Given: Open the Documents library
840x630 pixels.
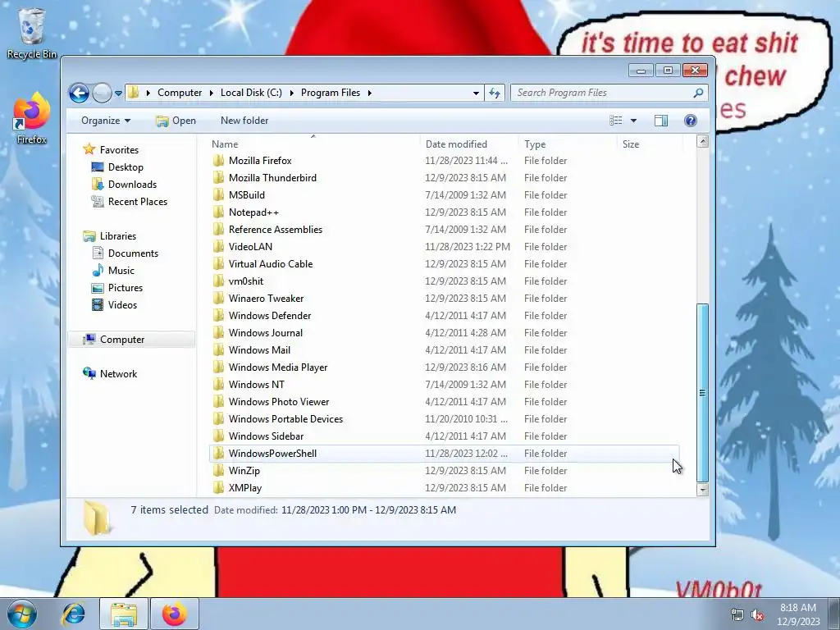Looking at the screenshot, I should pyautogui.click(x=133, y=253).
